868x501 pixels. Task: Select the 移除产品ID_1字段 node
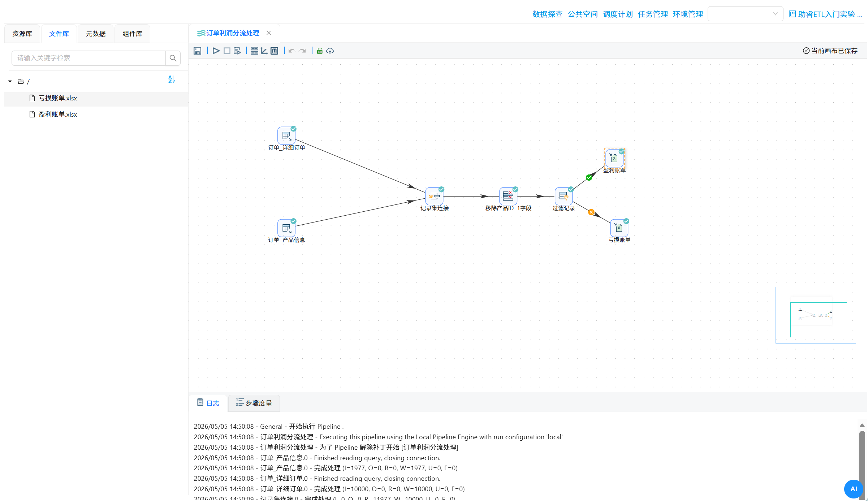coord(508,196)
